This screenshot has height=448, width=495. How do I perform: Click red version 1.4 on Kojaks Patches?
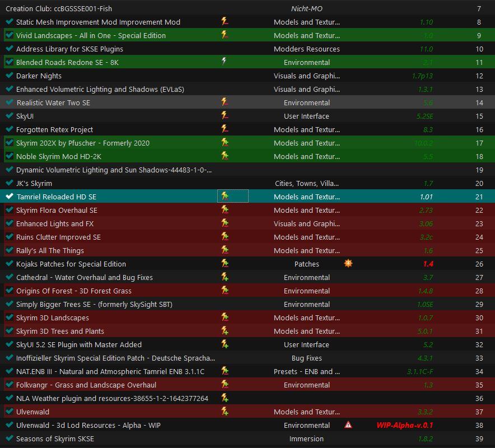point(428,264)
